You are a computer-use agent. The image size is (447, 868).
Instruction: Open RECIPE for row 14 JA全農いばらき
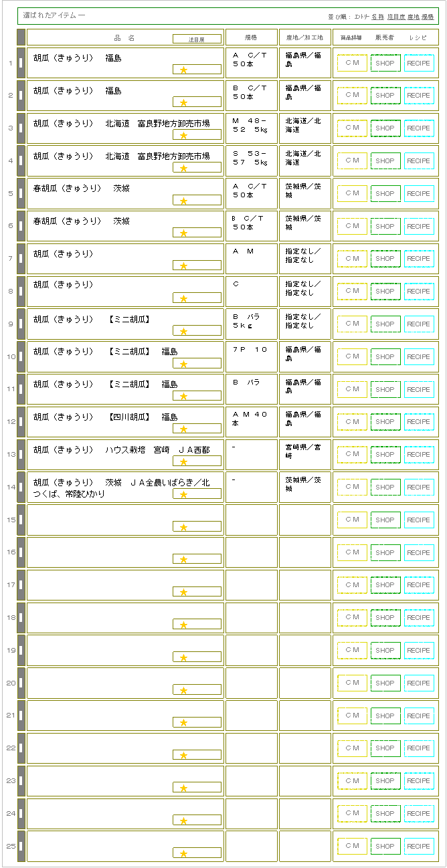(419, 487)
